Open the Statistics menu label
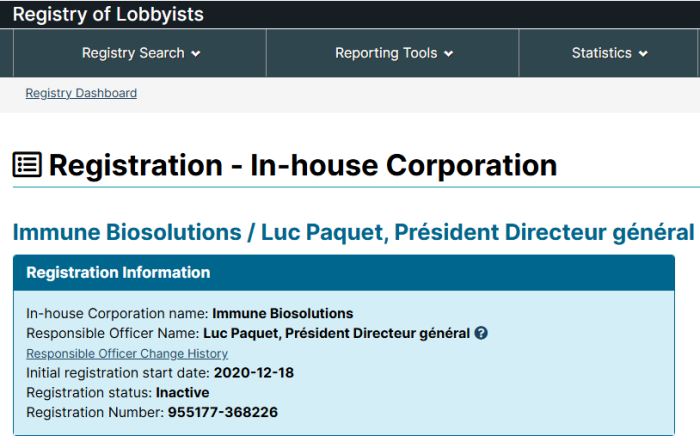 pyautogui.click(x=601, y=53)
